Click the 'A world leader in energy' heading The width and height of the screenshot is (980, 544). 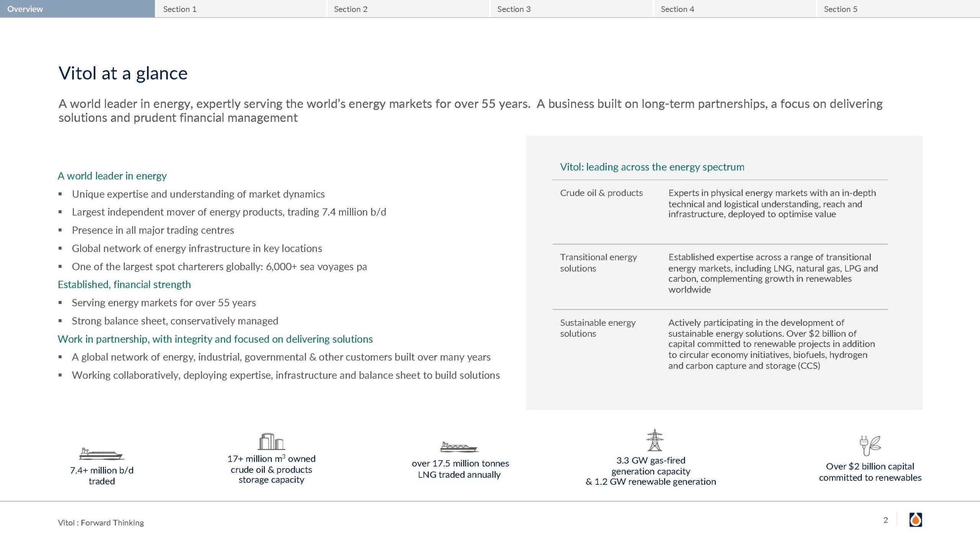(112, 176)
